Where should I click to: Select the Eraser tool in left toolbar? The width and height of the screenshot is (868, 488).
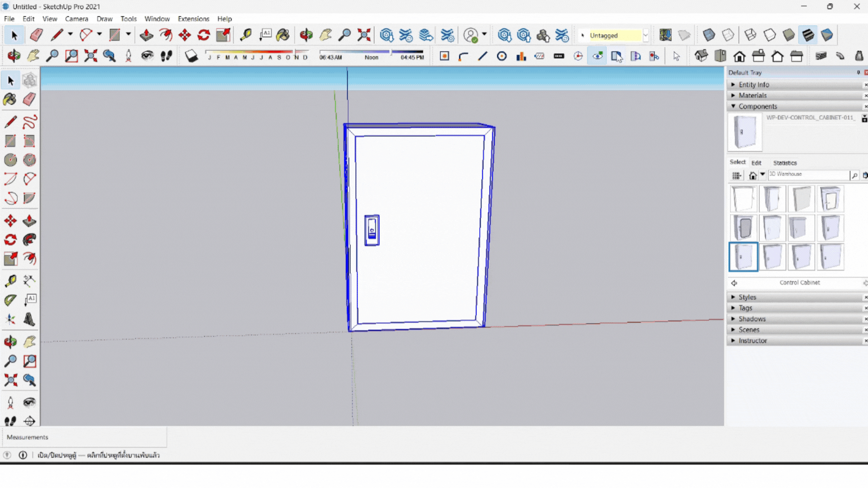point(29,99)
